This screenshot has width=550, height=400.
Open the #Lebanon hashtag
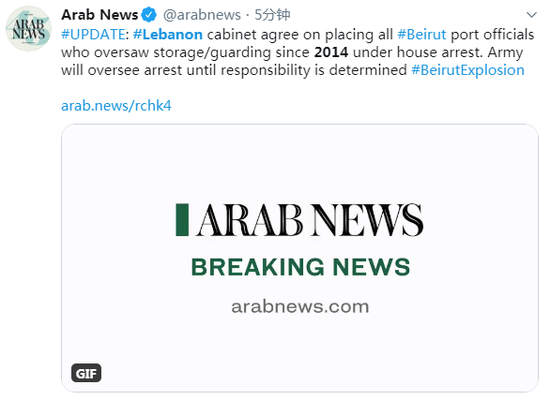[168, 35]
